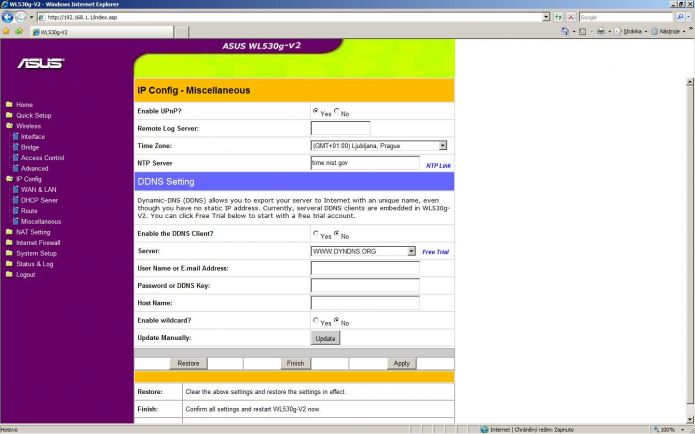Select Yes for Enable UPnP
Screen dimensions: 695x434
[x=316, y=111]
